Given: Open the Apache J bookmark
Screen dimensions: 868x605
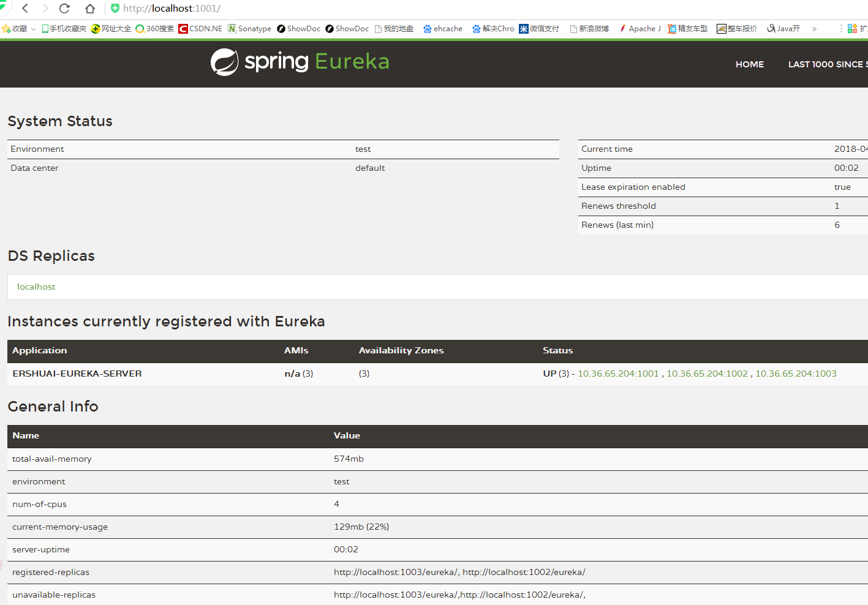Looking at the screenshot, I should 640,29.
